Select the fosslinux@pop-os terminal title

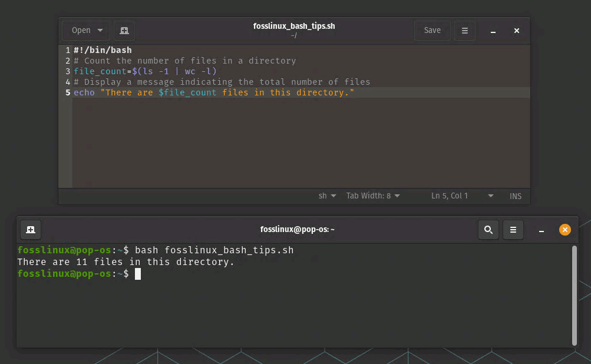[x=297, y=230]
